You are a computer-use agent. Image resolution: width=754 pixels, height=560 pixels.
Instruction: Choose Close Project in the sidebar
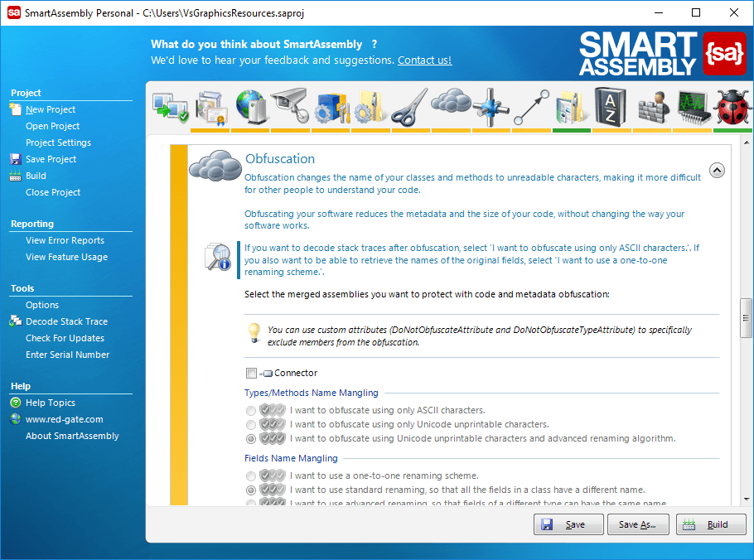pyautogui.click(x=53, y=192)
